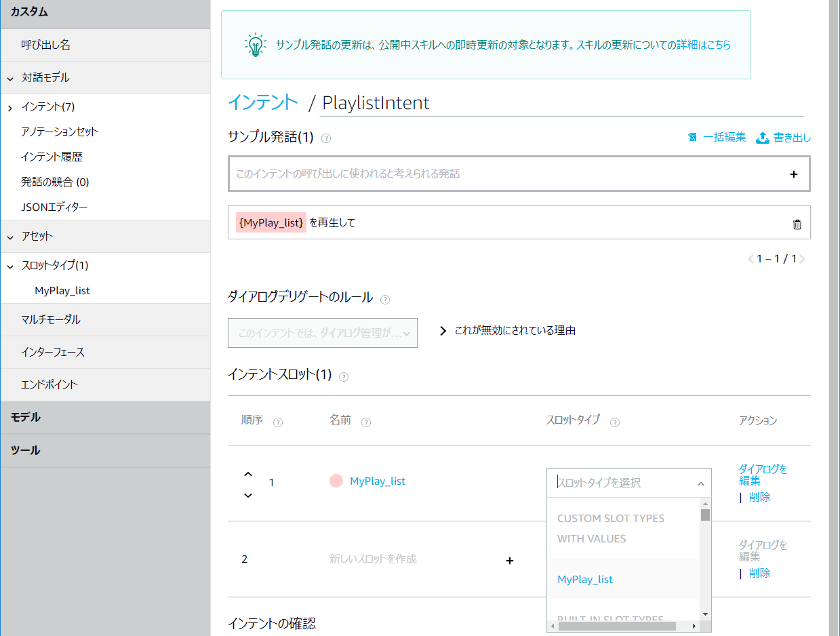Screen dimensions: 840x636
Task: Click MyPlay_list slot name link in table
Action: [x=378, y=481]
